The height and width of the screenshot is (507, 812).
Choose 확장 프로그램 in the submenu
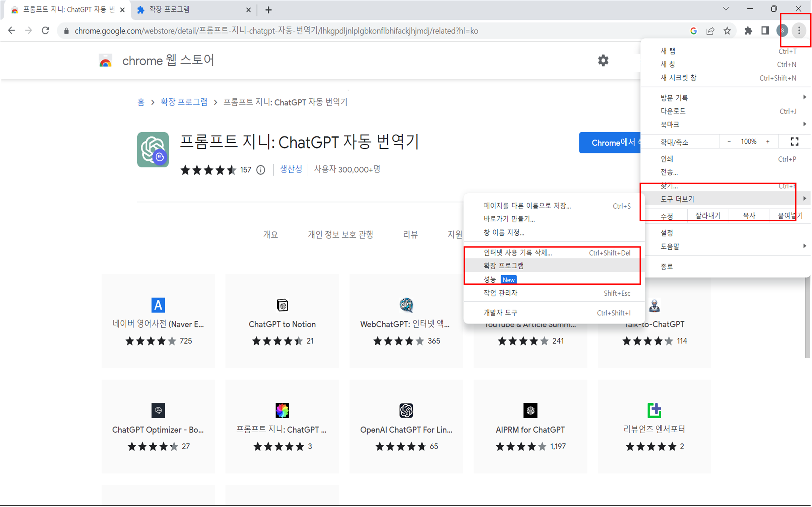tap(554, 266)
